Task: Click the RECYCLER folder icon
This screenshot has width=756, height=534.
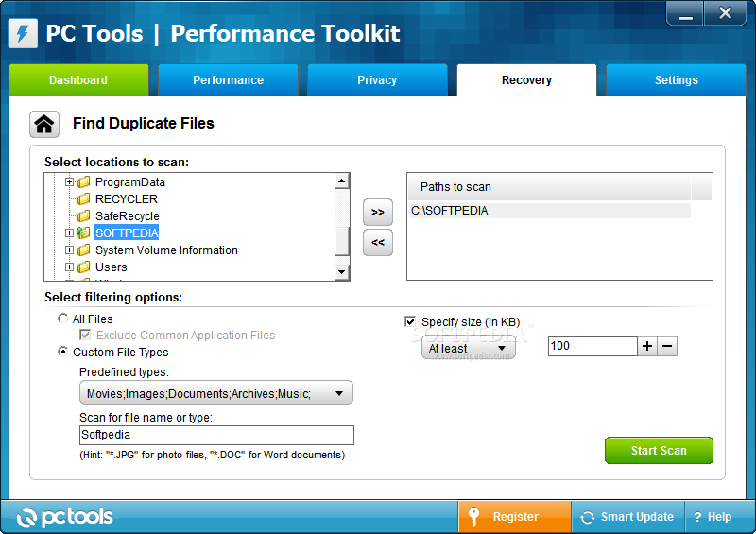Action: point(84,198)
